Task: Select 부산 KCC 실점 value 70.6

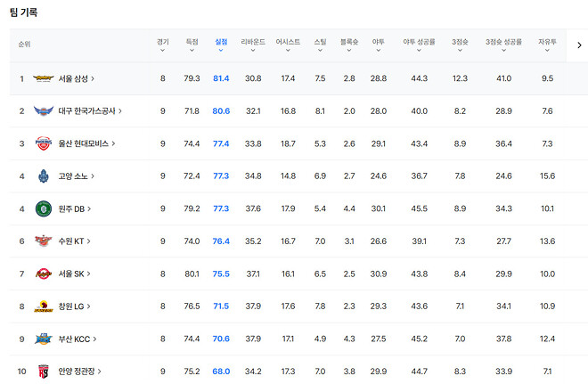Action: tap(221, 339)
